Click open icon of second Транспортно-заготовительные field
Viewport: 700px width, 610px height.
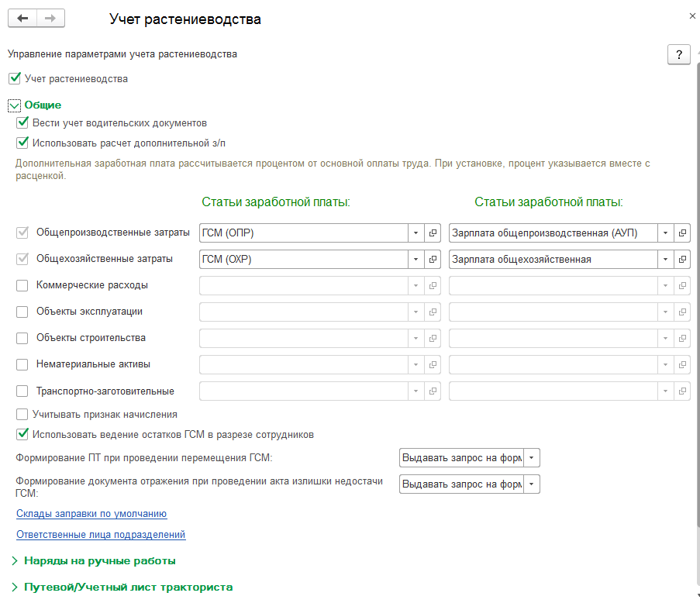pos(682,391)
